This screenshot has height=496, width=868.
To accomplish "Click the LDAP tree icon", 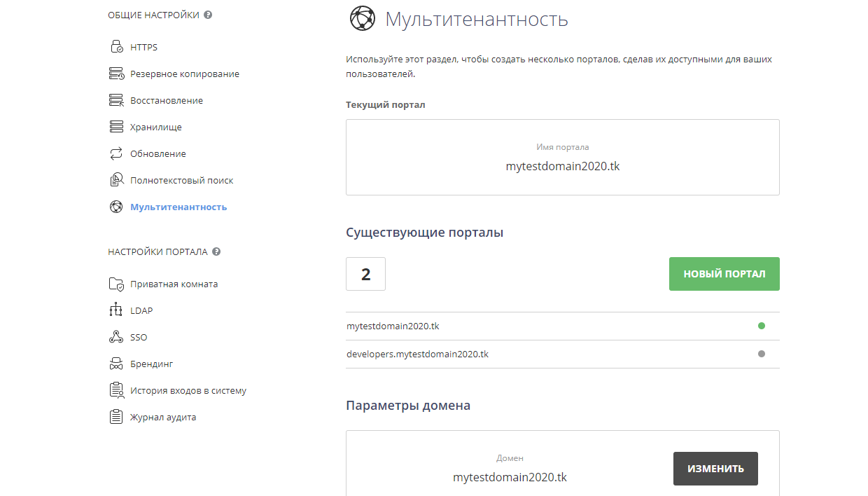I will (x=116, y=310).
